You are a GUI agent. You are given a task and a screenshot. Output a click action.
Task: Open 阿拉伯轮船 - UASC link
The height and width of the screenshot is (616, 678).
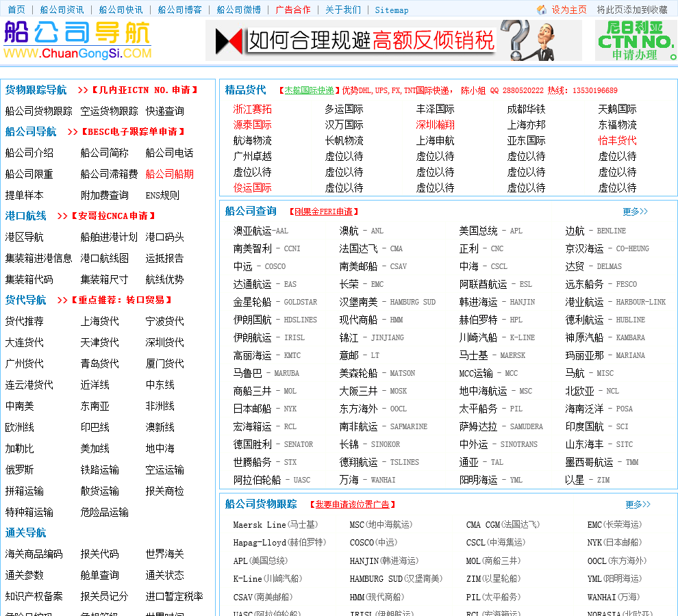(x=272, y=480)
